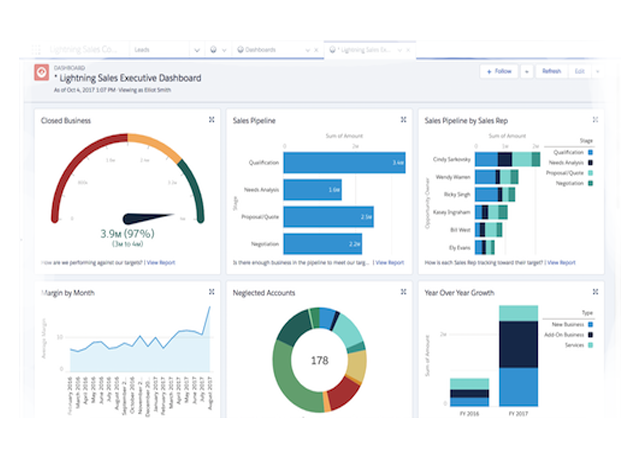
Task: Select the Lightning Sales Executive tab
Action: (365, 50)
